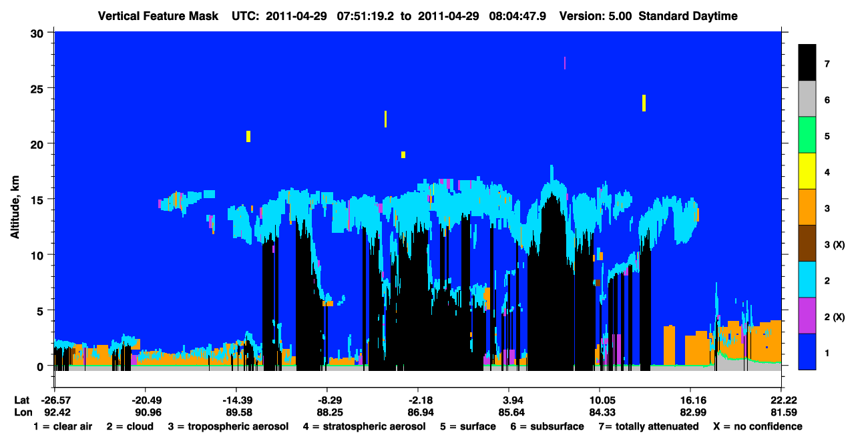Click the 5 altitude tick label

point(41,310)
